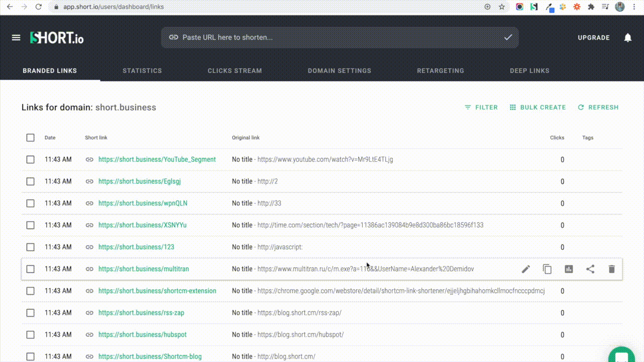Viewport: 644px width, 362px height.
Task: Click the UPGRADE button
Action: click(x=594, y=37)
